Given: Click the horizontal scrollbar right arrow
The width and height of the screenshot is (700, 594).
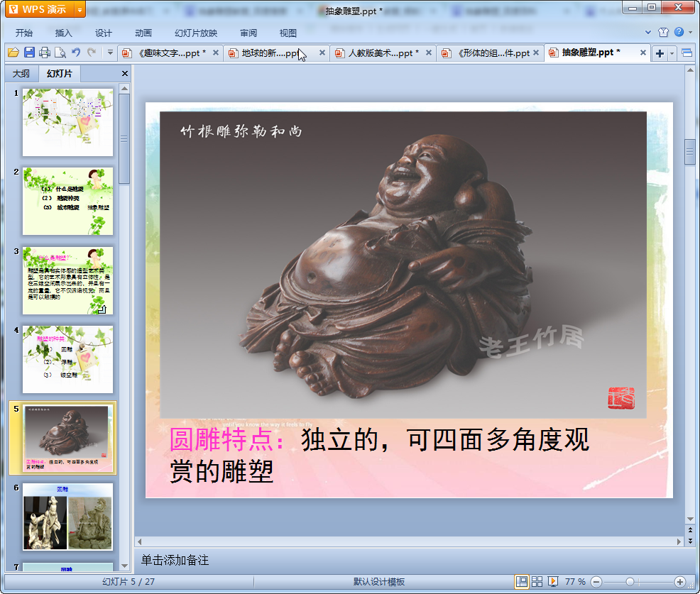Looking at the screenshot, I should (679, 541).
